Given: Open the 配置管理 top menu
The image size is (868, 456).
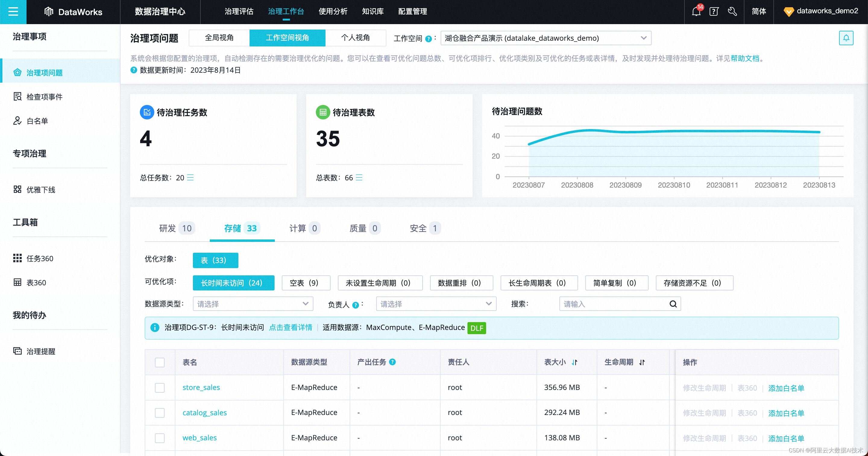Looking at the screenshot, I should tap(412, 11).
